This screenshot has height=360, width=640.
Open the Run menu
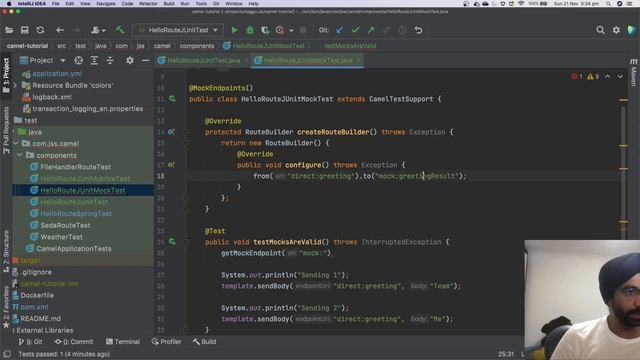(x=185, y=4)
